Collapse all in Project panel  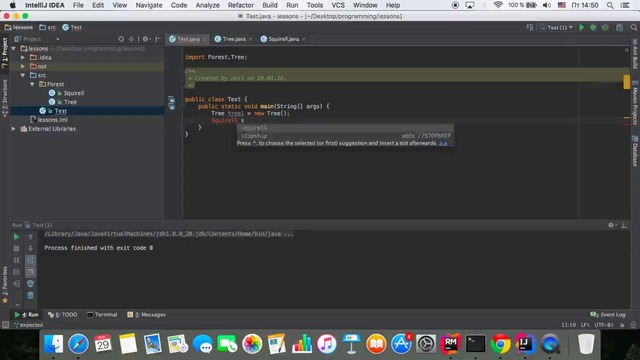click(131, 39)
